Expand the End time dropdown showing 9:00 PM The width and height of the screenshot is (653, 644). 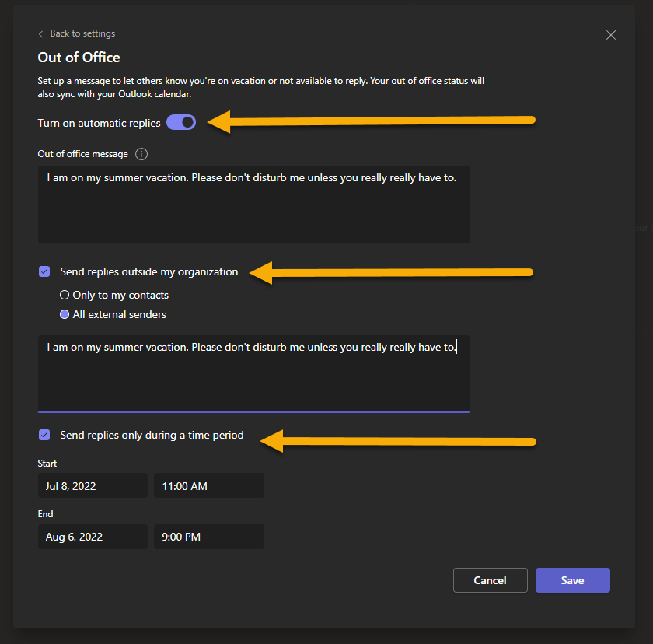[208, 537]
